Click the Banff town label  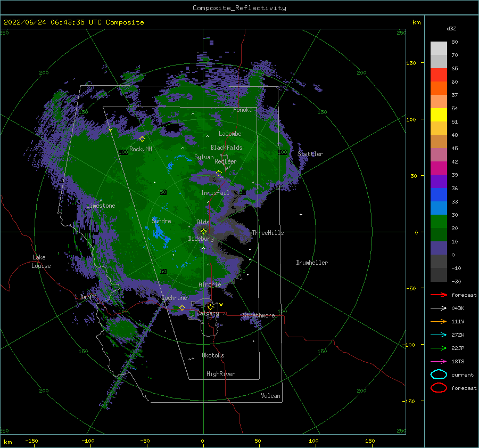[88, 297]
